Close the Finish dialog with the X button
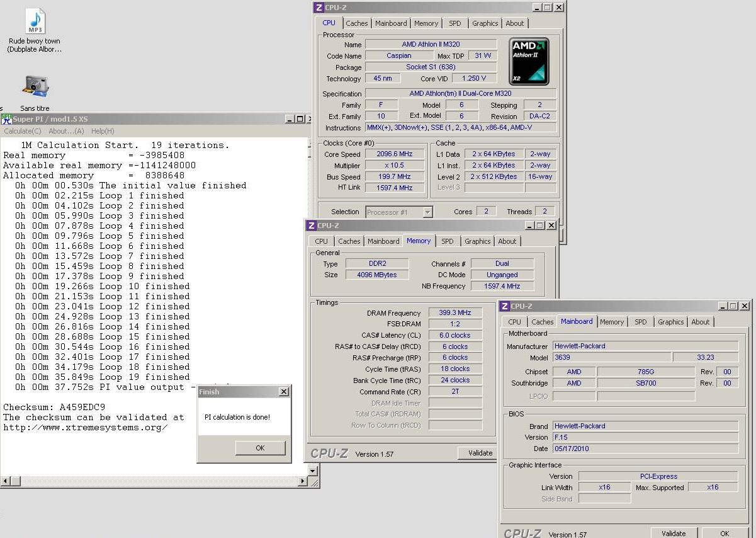This screenshot has height=538, width=756. pos(284,392)
